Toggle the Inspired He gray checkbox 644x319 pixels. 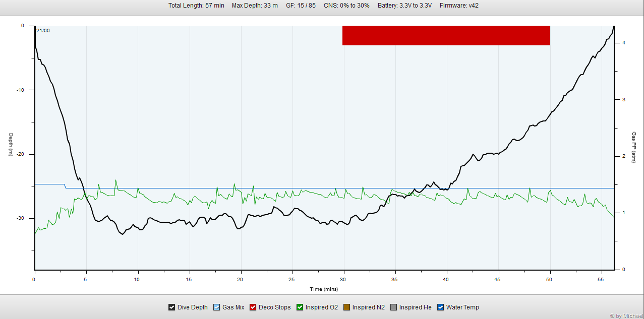[393, 307]
